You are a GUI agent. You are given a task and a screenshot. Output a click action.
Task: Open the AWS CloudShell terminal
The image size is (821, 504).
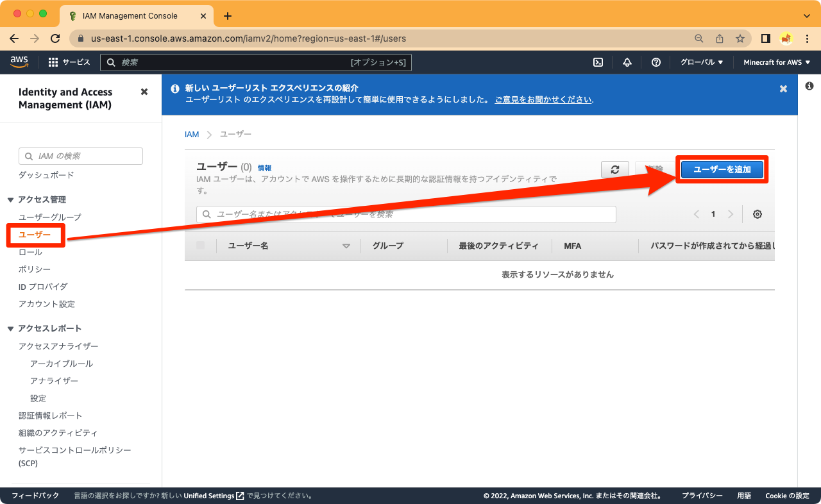(598, 62)
